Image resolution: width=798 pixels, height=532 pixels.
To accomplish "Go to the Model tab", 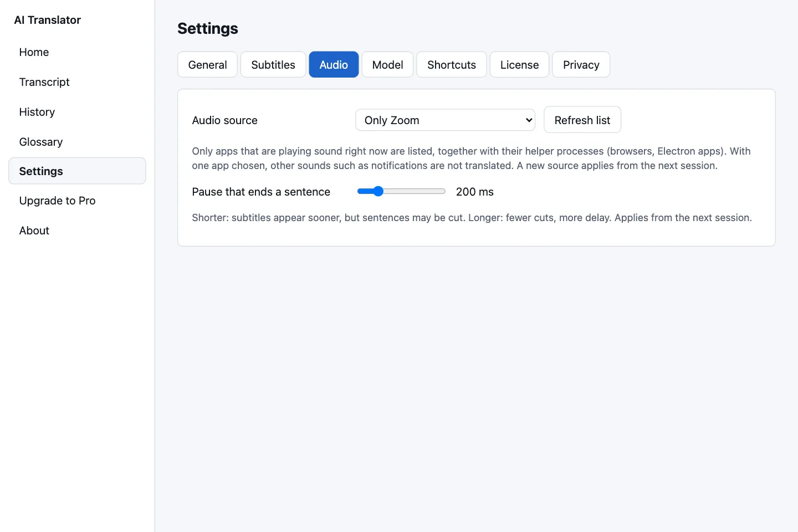I will [x=387, y=65].
